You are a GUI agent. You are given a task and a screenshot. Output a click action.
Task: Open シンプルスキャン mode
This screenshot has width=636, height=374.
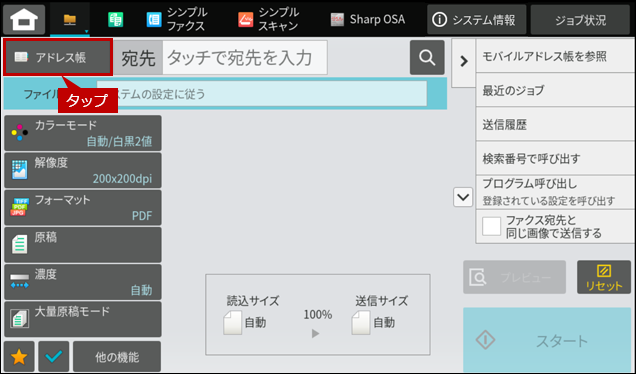point(269,19)
